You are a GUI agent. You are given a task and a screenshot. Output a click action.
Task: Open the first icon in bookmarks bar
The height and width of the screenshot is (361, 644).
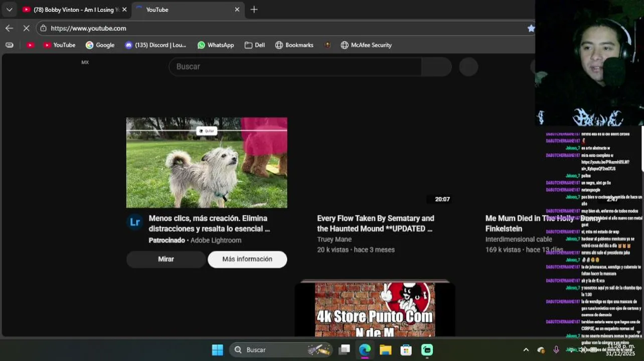click(x=9, y=45)
